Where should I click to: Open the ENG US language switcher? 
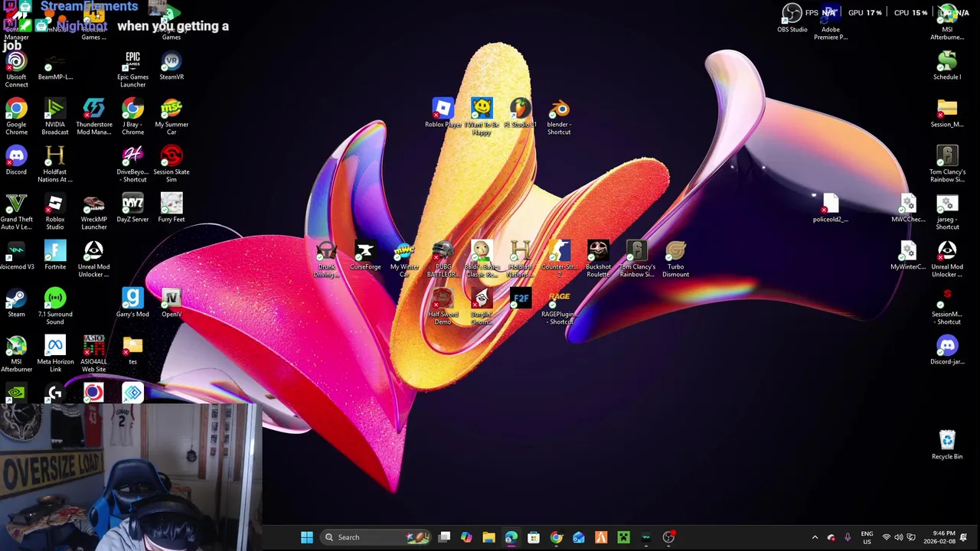point(867,537)
